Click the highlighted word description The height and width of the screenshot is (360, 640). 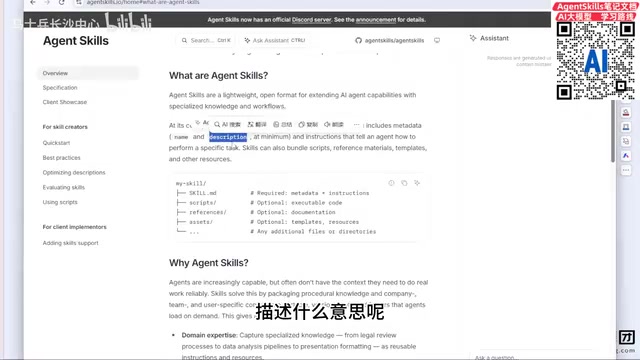(x=228, y=137)
